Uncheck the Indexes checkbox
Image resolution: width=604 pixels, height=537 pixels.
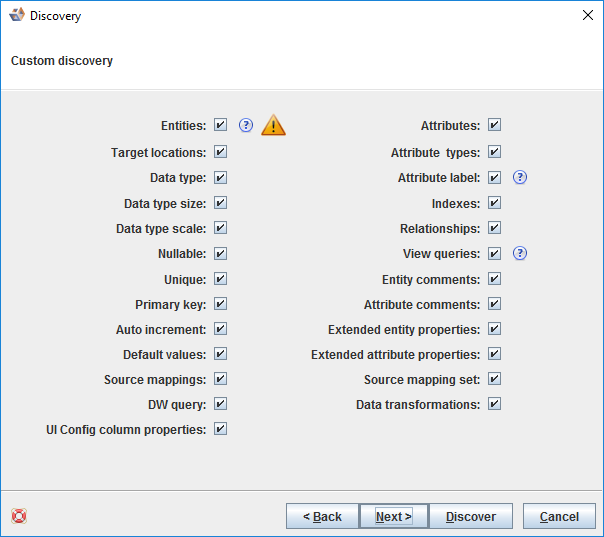pyautogui.click(x=495, y=203)
